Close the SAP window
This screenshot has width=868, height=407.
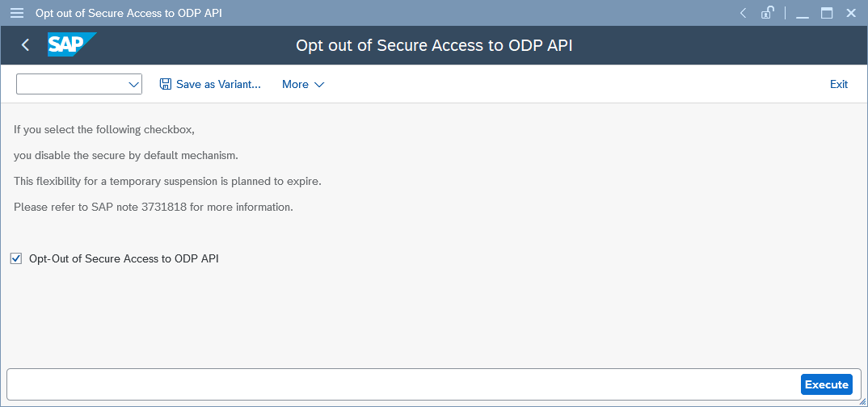851,13
